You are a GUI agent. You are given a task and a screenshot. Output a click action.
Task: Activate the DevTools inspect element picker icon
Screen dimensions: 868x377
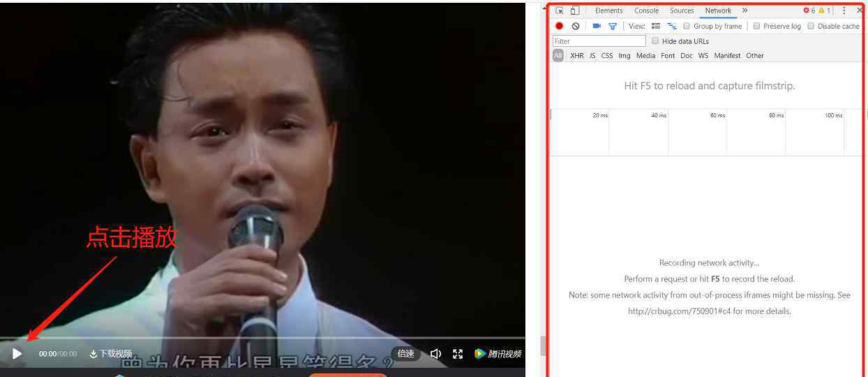point(560,10)
